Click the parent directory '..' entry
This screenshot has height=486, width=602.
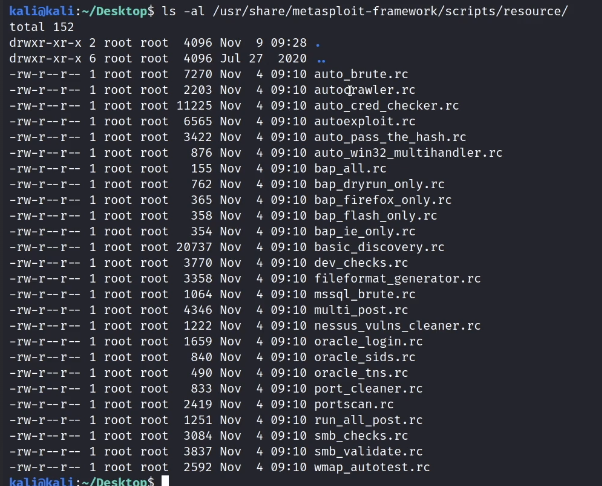tap(320, 59)
